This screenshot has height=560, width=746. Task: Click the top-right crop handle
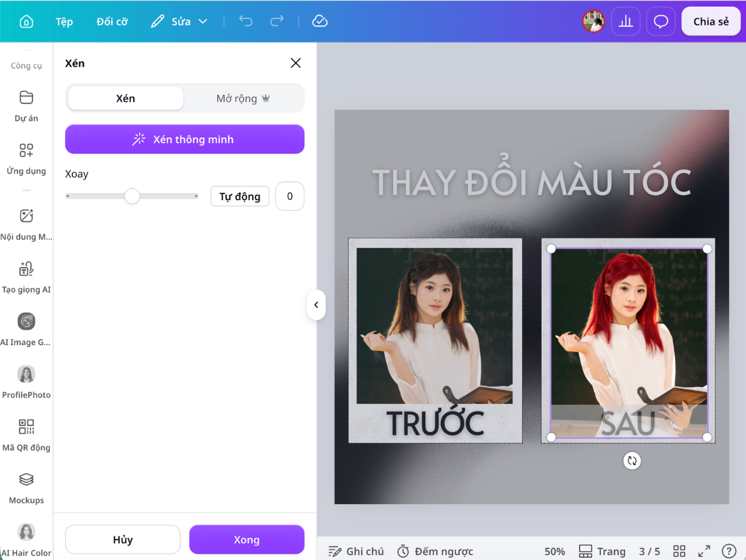coord(707,249)
